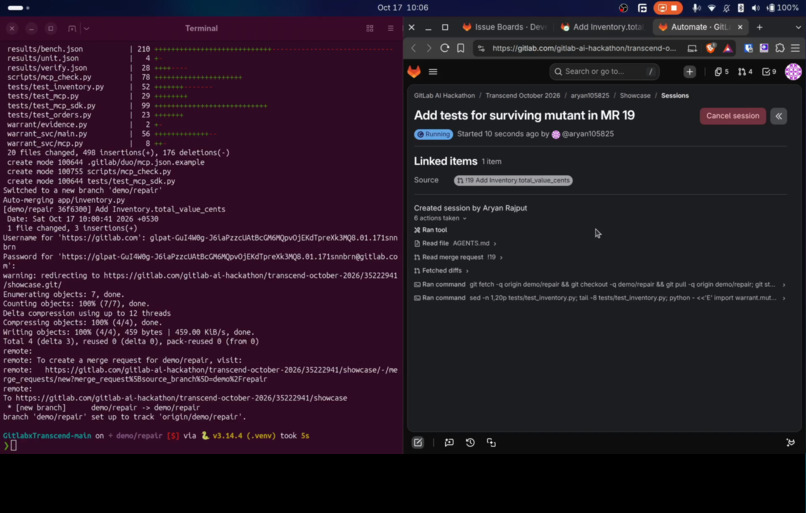
Task: Open the browser extensions puzzle icon
Action: [780, 48]
